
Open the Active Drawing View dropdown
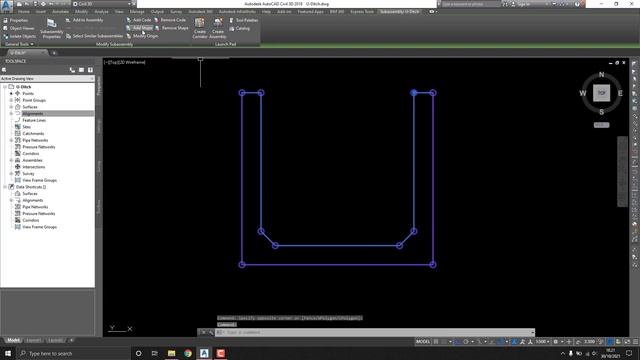(x=47, y=78)
